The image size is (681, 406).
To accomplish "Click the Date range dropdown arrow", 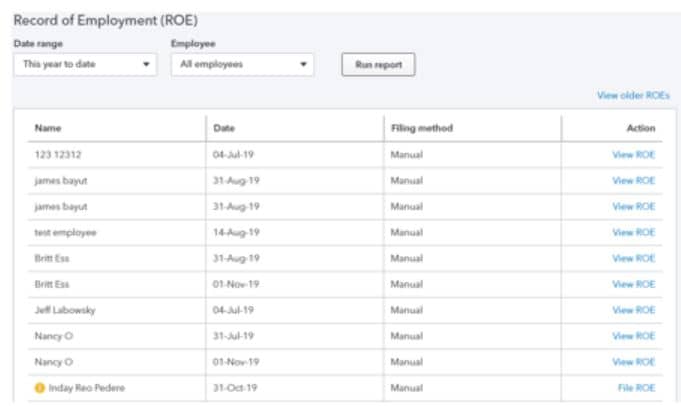I will point(146,64).
